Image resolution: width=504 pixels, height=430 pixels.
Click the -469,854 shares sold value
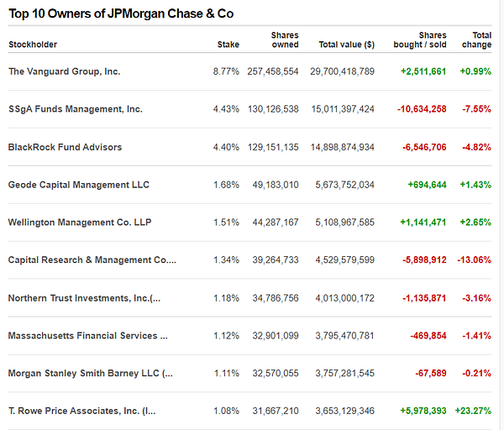click(x=428, y=335)
